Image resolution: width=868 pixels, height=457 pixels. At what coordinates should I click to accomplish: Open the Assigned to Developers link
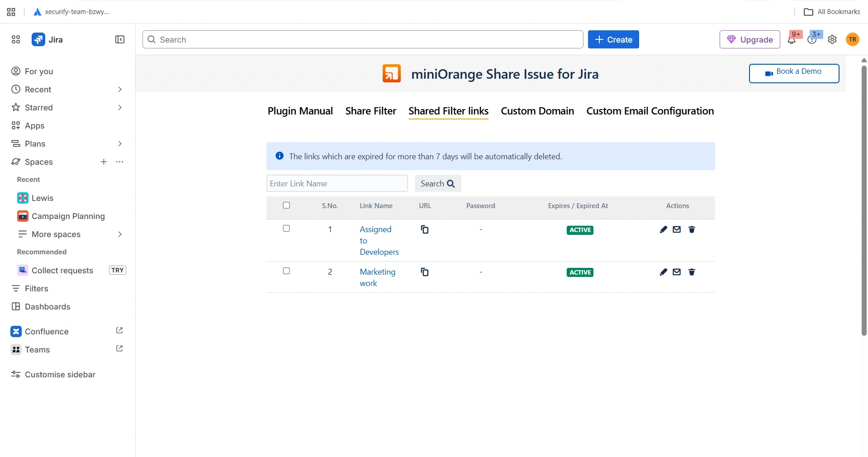[379, 241]
